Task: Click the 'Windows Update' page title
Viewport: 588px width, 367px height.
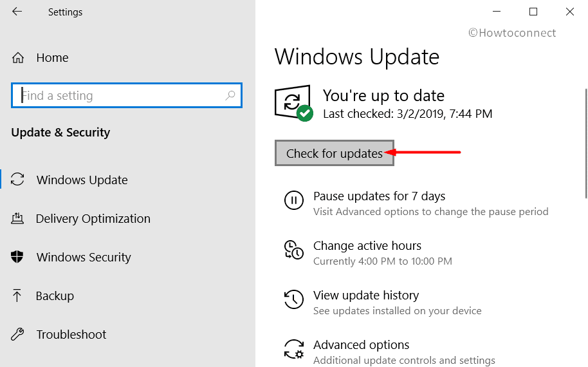Action: pyautogui.click(x=356, y=57)
